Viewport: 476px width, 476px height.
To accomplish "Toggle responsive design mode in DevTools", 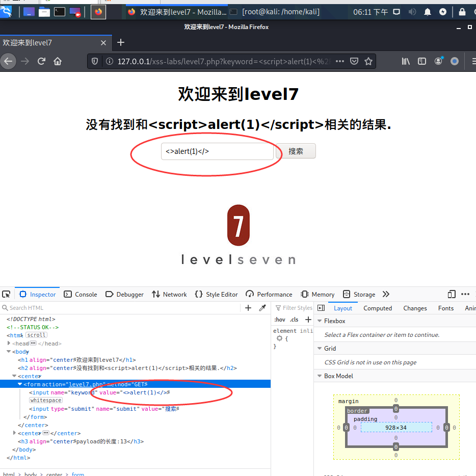I will point(452,294).
